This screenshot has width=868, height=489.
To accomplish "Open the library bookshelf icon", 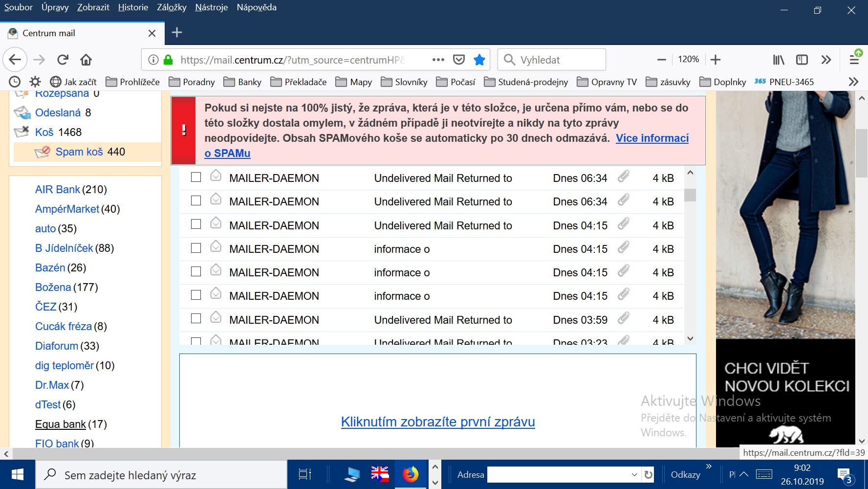I will (778, 60).
